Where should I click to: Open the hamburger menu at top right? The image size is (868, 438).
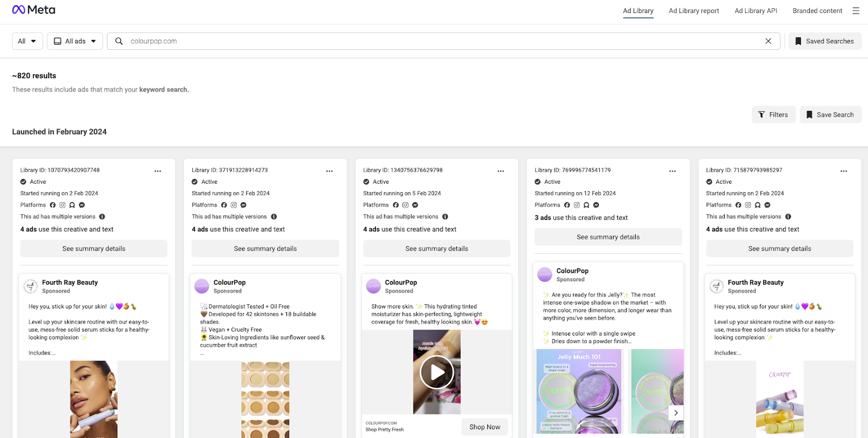pyautogui.click(x=856, y=11)
